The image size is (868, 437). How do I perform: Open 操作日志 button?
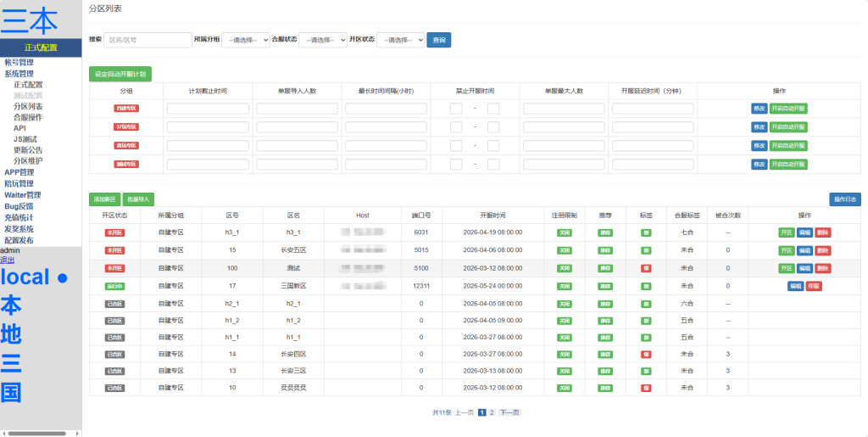coord(845,199)
